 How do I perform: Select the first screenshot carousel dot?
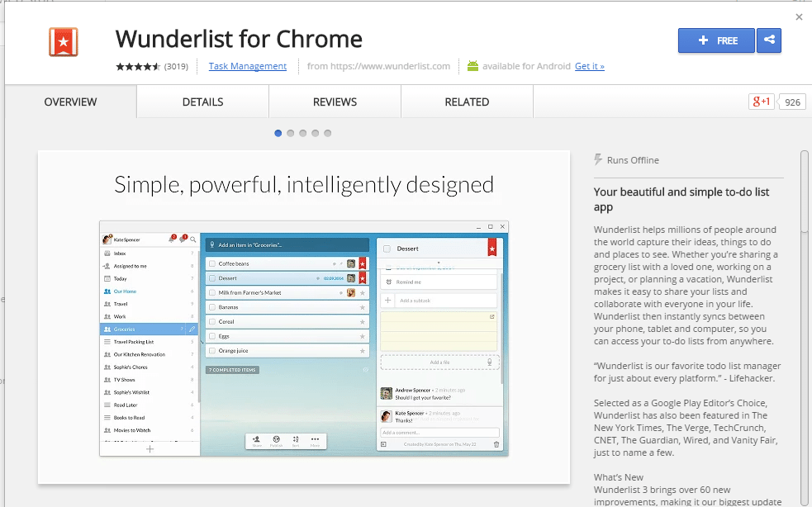point(278,133)
